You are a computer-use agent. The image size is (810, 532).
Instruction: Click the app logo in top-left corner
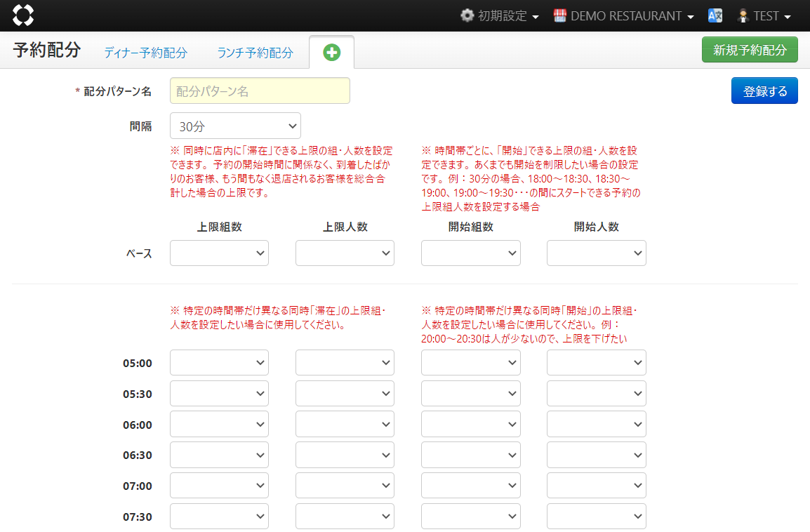pyautogui.click(x=23, y=15)
